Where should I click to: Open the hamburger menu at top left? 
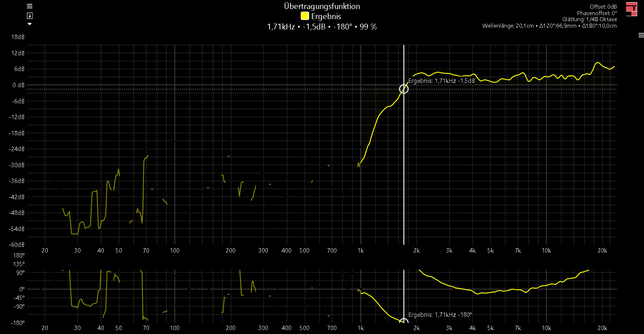click(30, 6)
